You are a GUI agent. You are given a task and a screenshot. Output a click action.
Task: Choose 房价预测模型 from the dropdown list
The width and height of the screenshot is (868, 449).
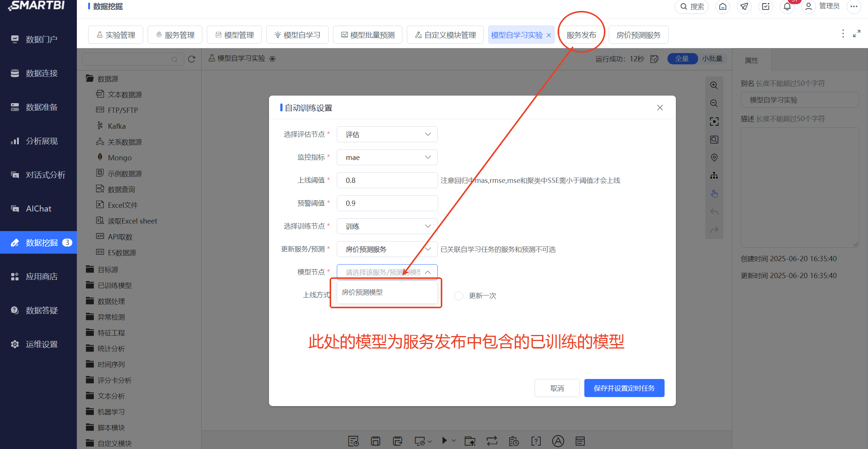click(387, 292)
